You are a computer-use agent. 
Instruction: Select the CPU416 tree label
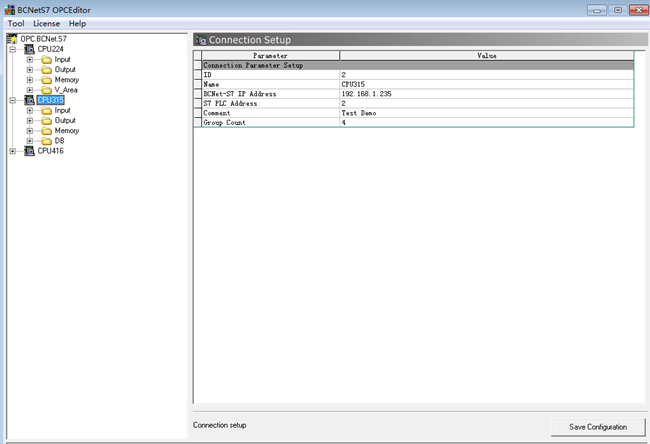51,151
